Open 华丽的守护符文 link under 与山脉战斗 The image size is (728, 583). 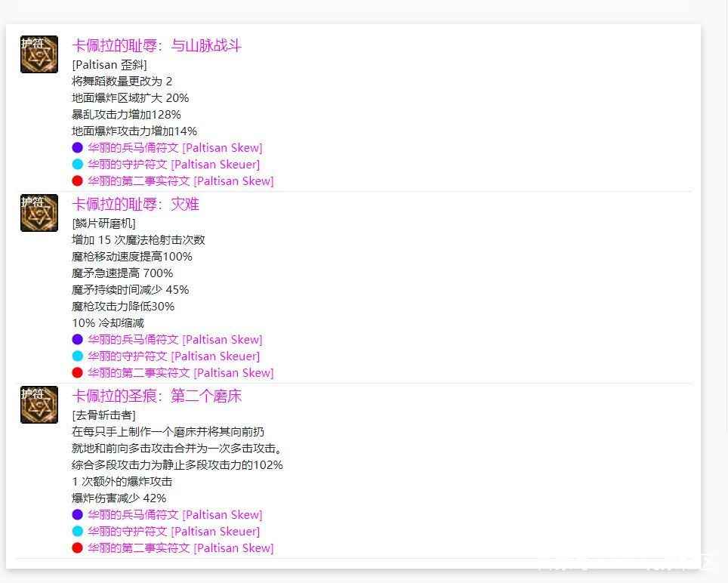[x=174, y=165]
